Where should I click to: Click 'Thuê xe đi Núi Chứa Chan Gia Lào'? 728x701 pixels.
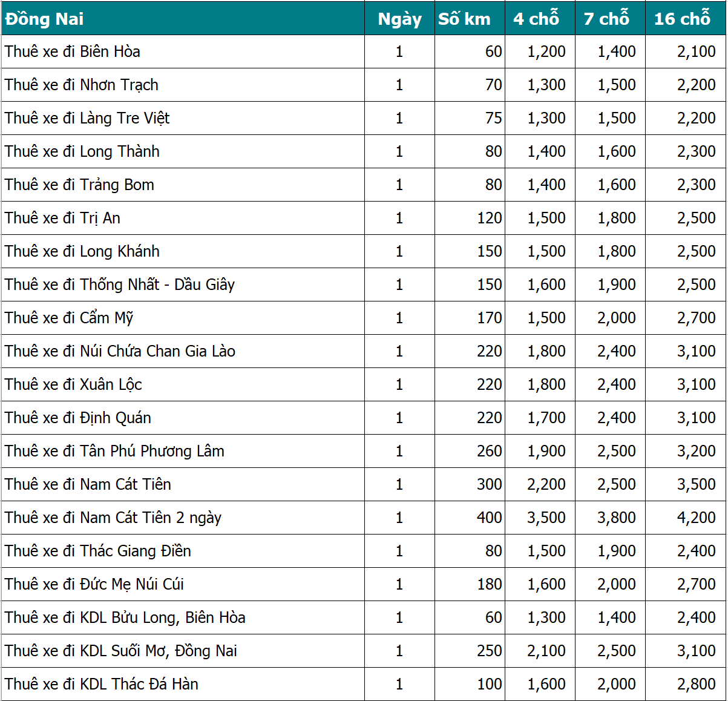coord(120,351)
